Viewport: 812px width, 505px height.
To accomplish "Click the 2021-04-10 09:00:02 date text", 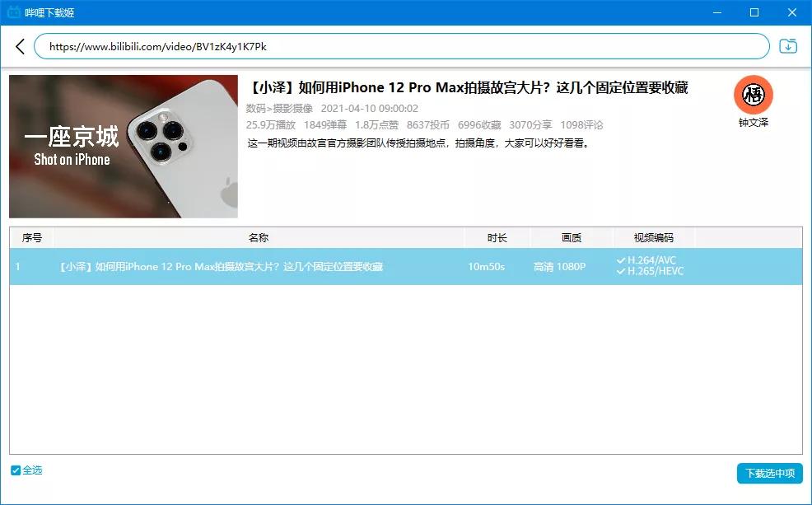I will point(369,108).
